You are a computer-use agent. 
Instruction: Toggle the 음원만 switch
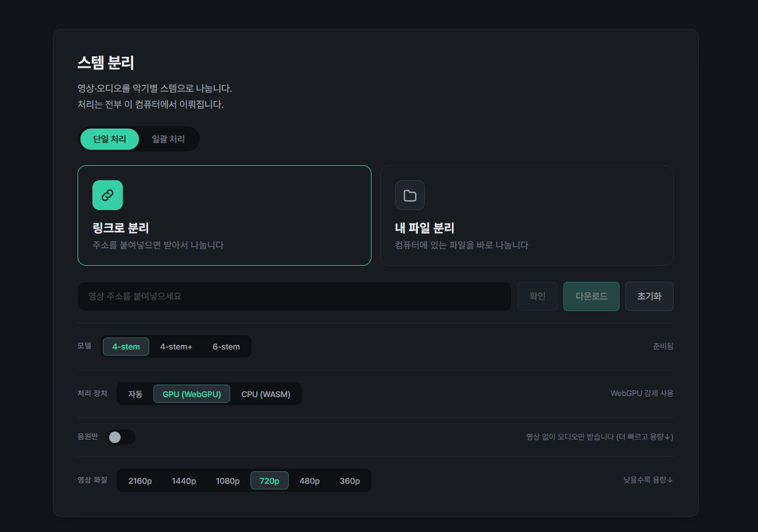tap(121, 437)
